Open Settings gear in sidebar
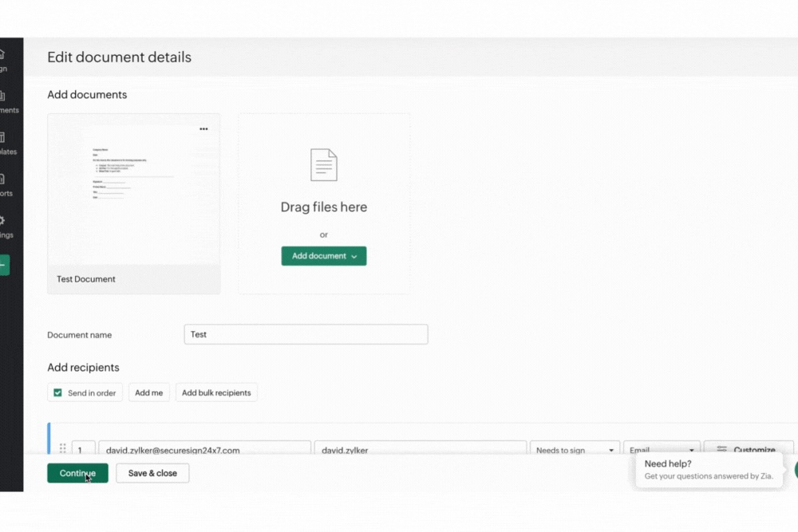The width and height of the screenshot is (798, 532). click(2, 221)
